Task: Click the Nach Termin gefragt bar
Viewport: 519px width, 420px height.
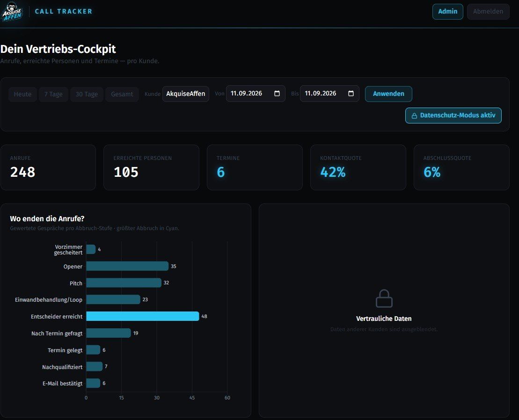Action: (109, 333)
